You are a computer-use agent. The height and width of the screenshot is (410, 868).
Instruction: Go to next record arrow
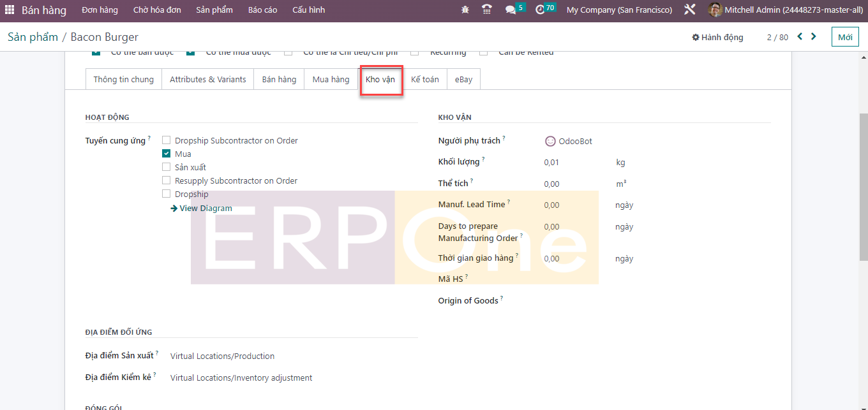click(x=814, y=37)
